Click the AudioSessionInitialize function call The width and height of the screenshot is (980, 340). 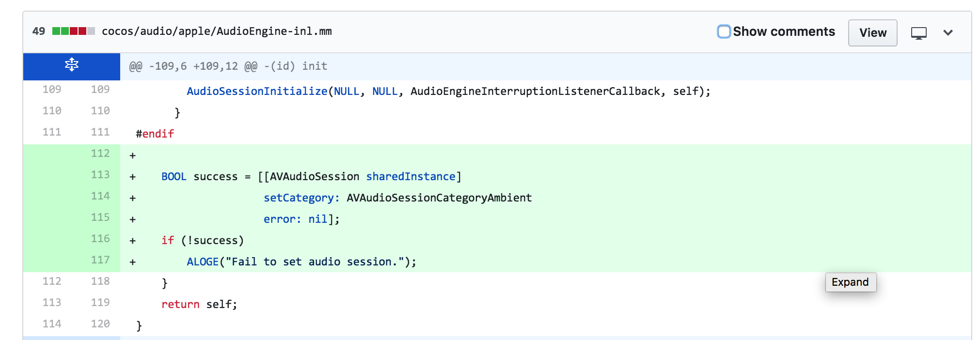tap(257, 92)
